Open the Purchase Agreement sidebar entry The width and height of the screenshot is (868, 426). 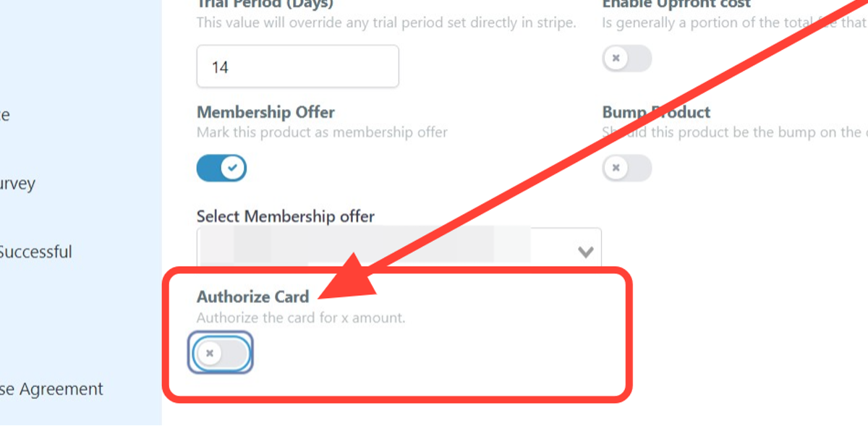pyautogui.click(x=51, y=388)
